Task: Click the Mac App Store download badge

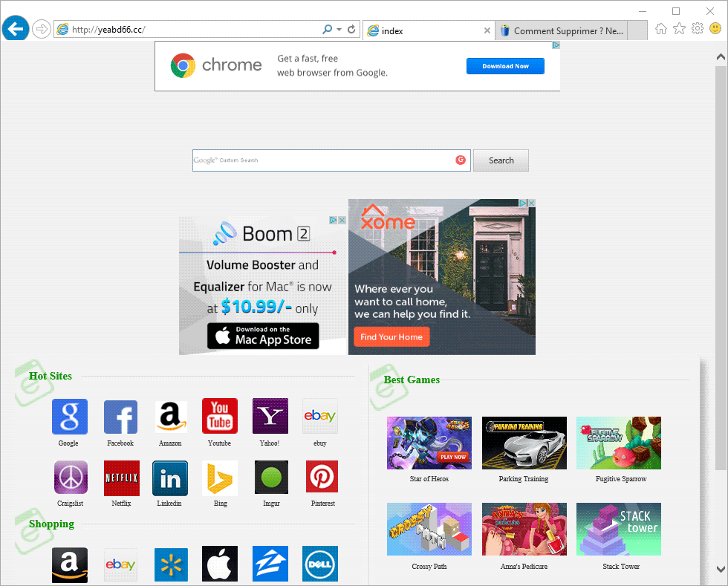Action: (x=263, y=336)
